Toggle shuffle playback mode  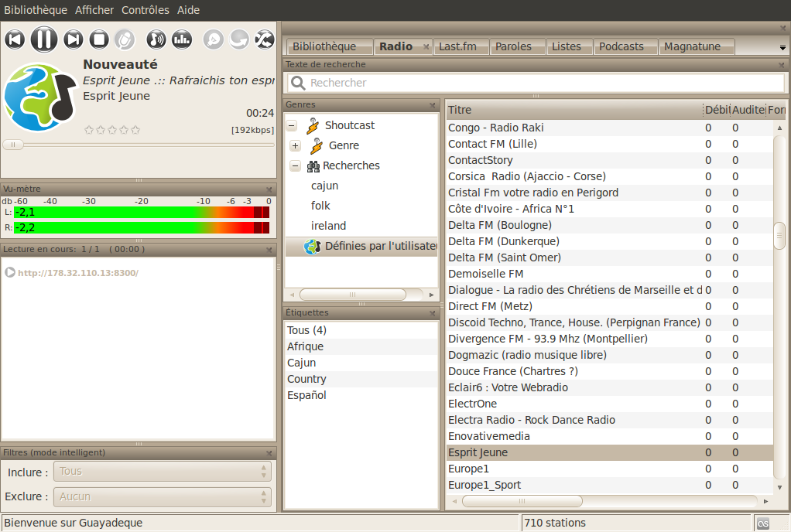264,39
